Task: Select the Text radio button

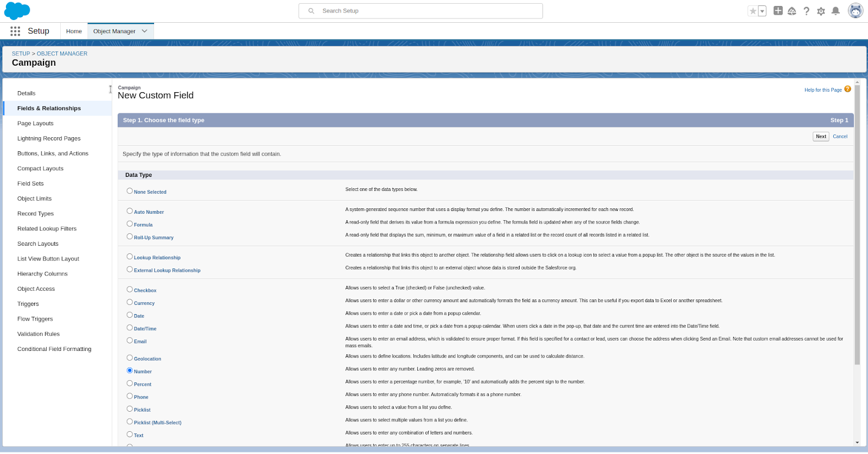Action: pos(130,434)
